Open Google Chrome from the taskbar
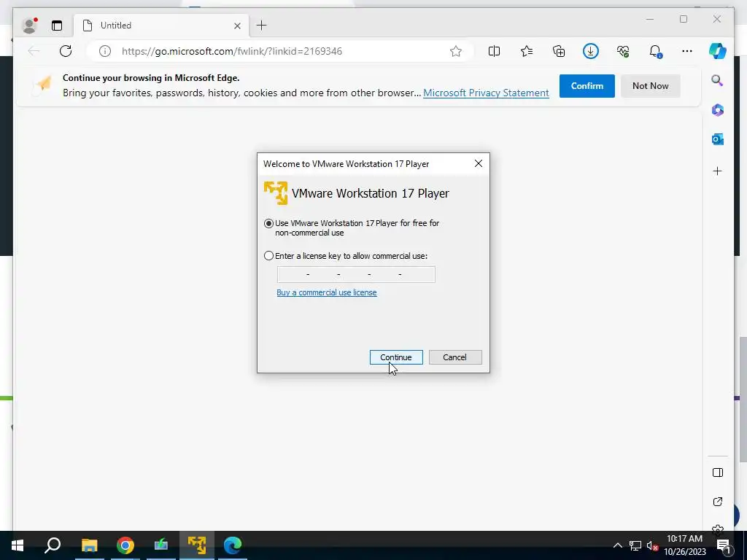747x560 pixels. (x=125, y=545)
